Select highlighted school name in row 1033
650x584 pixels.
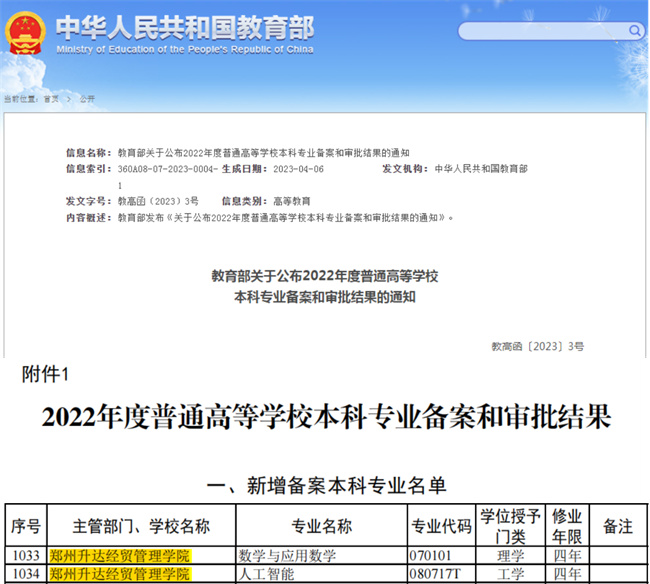119,556
